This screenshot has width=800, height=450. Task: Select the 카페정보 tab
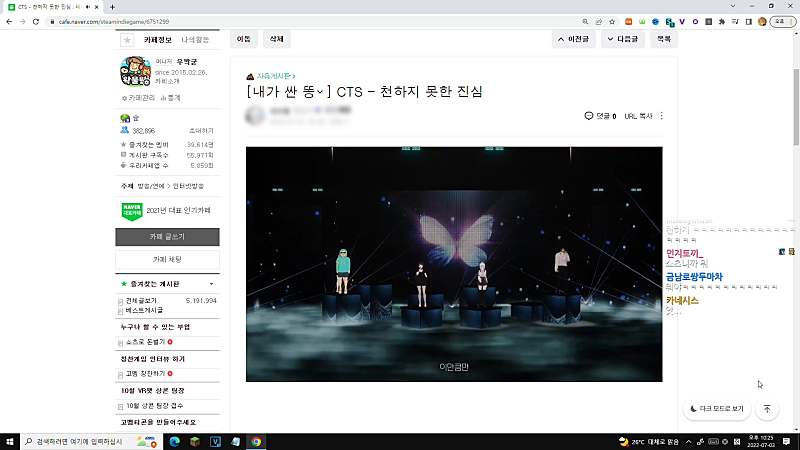[x=158, y=40]
